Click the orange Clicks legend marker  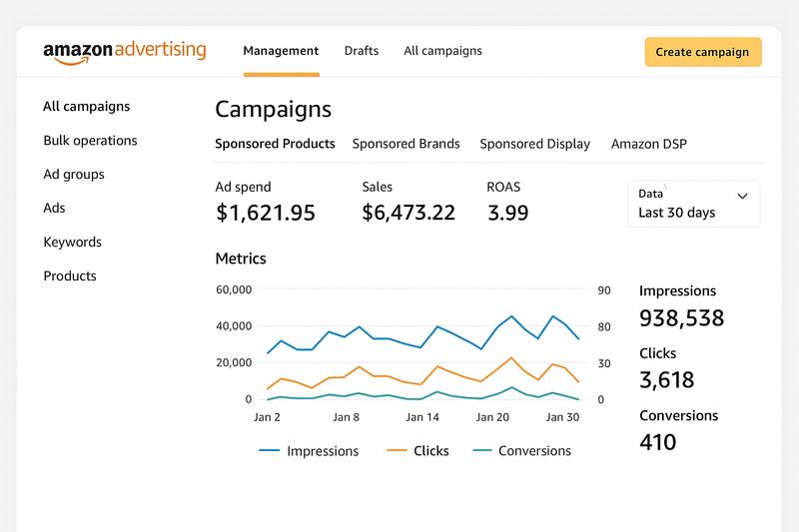click(x=397, y=450)
